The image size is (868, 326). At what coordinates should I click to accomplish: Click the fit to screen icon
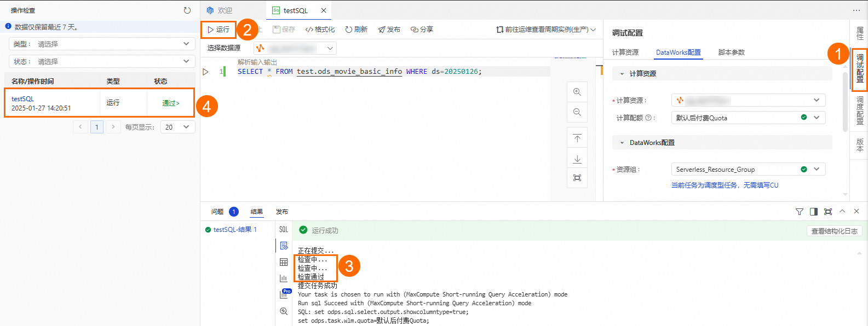click(x=577, y=178)
